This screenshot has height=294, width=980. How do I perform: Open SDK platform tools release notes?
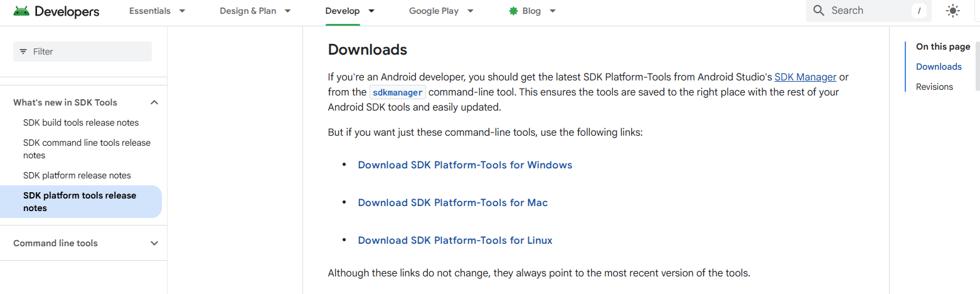[81, 202]
